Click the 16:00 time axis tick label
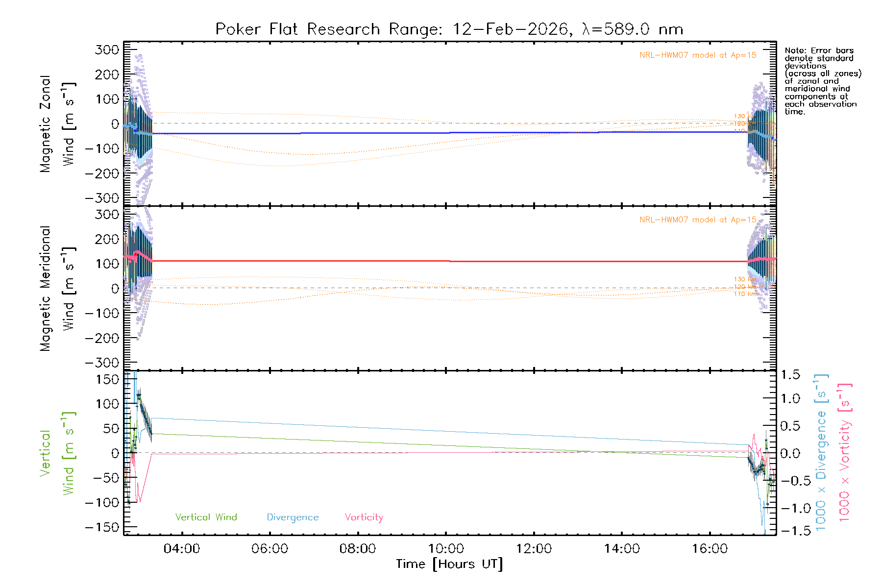This screenshot has height=588, width=882. pos(710,549)
